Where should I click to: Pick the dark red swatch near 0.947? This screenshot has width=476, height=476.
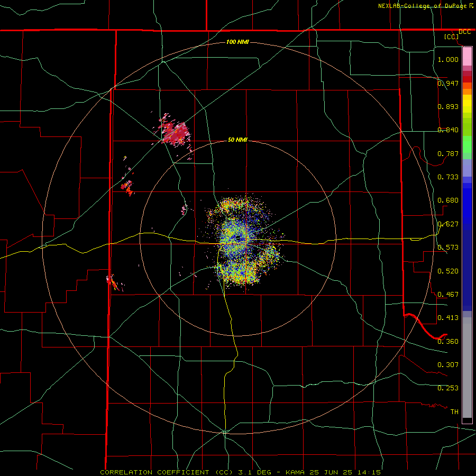click(x=467, y=79)
